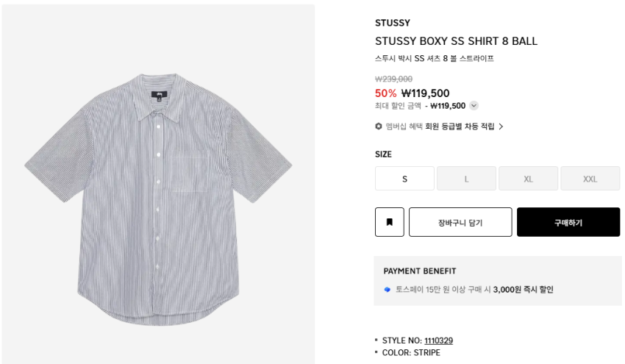Open the STUSSY brand link above the title
Viewport: 625px width, 364px height.
pos(393,23)
